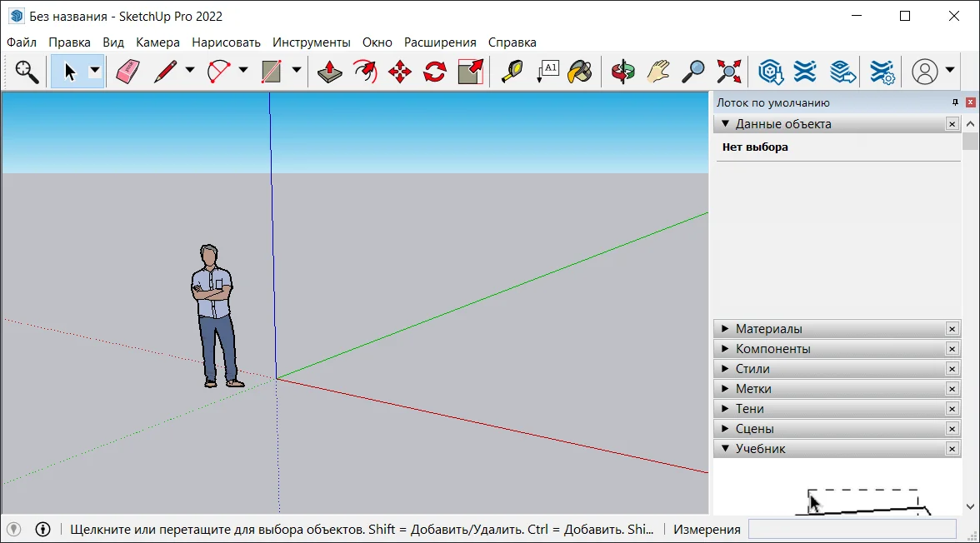Viewport: 980px width, 543px height.
Task: Click the Zoom Extents tool
Action: (x=728, y=72)
